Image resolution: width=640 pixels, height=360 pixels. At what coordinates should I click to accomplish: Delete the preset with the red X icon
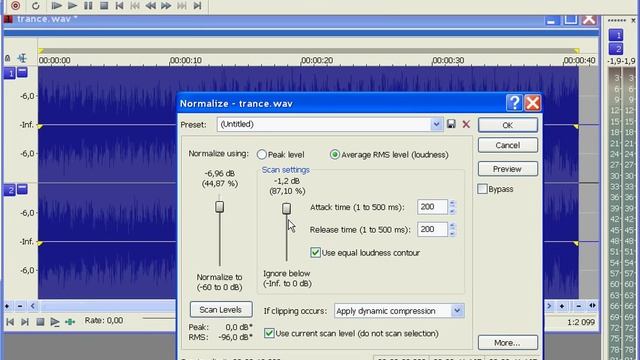(x=466, y=124)
